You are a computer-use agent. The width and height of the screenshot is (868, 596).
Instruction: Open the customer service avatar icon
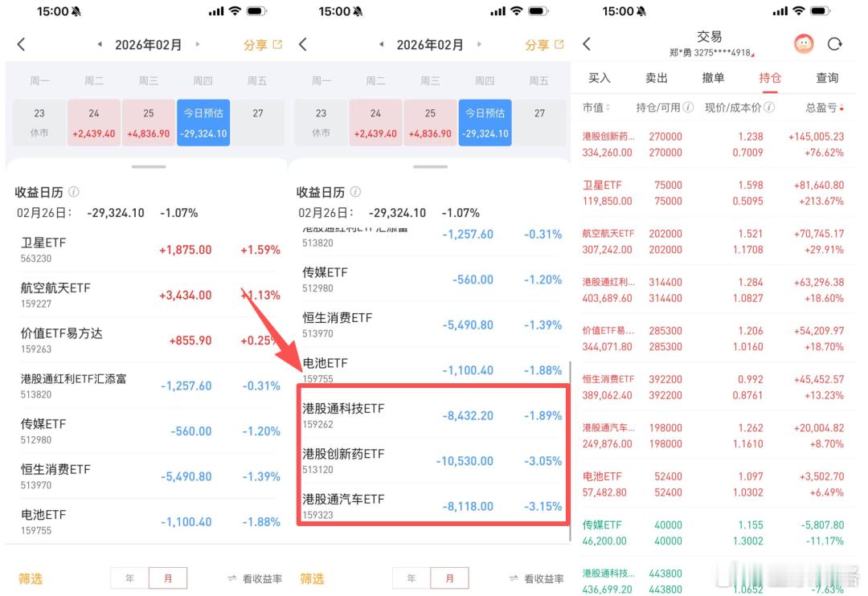pos(803,44)
